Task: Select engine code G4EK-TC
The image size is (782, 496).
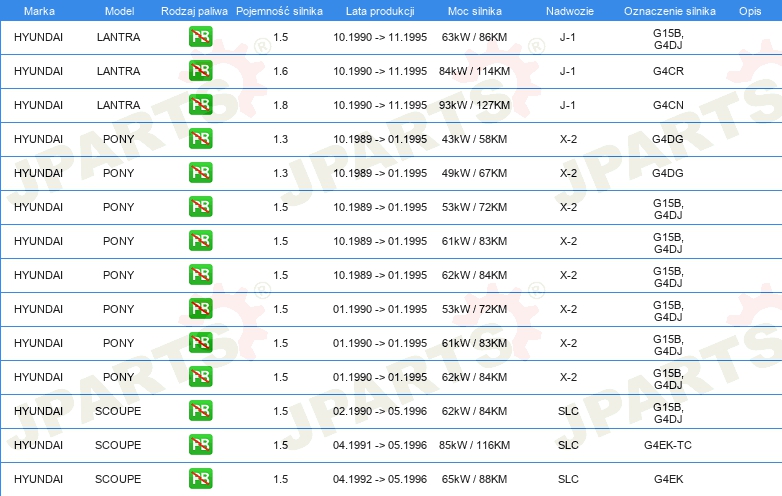Action: coord(668,445)
